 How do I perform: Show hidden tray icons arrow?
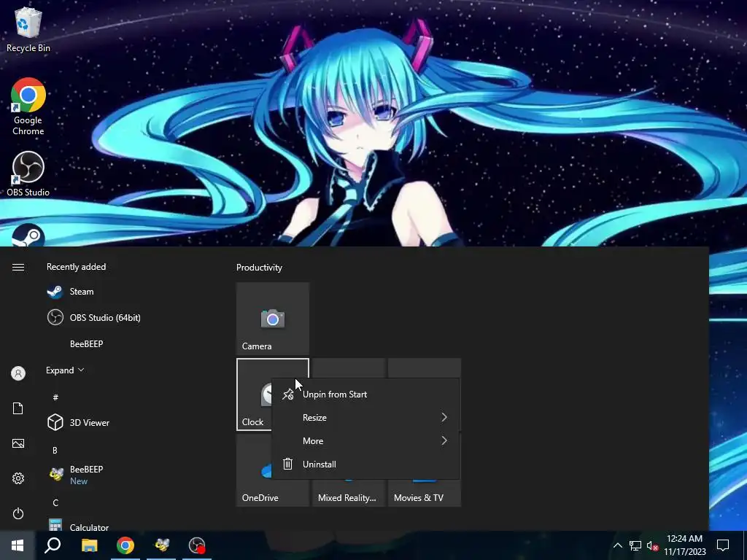coord(617,545)
